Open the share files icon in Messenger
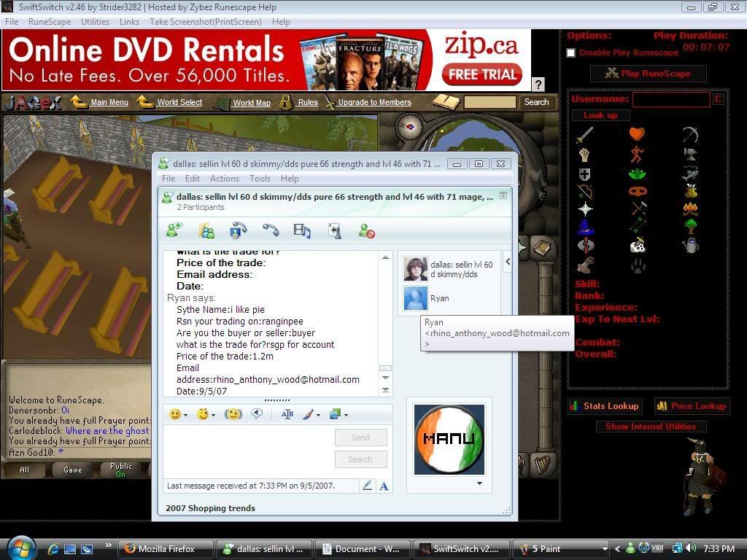747x560 pixels. pos(206,230)
